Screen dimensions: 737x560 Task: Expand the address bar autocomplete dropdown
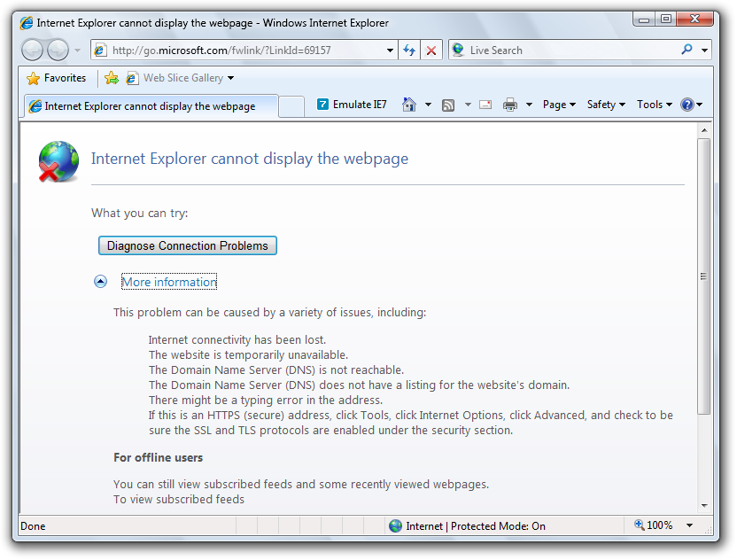coord(390,51)
